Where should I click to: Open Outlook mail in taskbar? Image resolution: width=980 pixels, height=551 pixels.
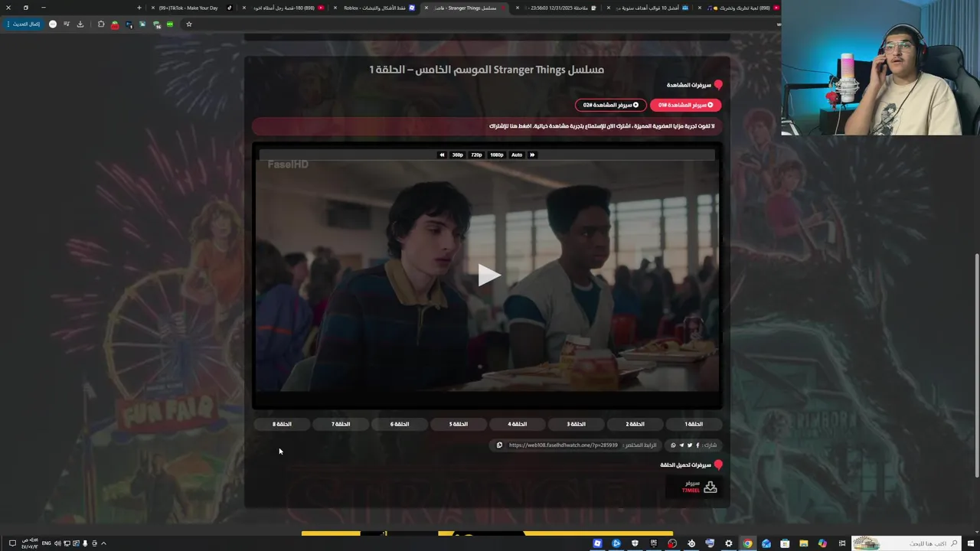pos(766,543)
